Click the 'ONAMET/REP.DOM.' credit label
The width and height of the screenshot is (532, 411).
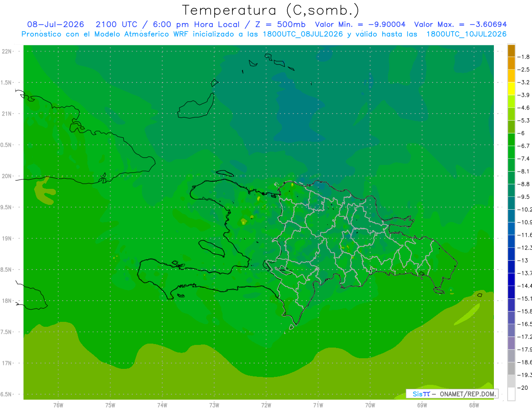point(467,394)
